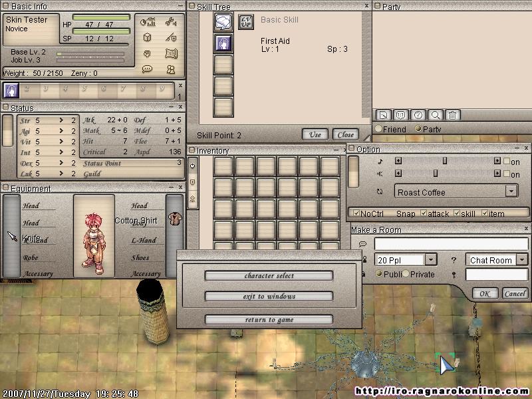The height and width of the screenshot is (399, 532).
Task: Toggle the NoCtrl checkbox
Action: coord(356,213)
